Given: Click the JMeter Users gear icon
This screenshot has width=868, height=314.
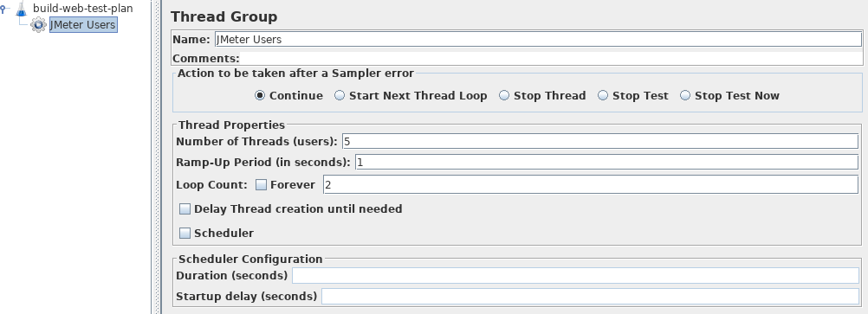Looking at the screenshot, I should tap(38, 25).
